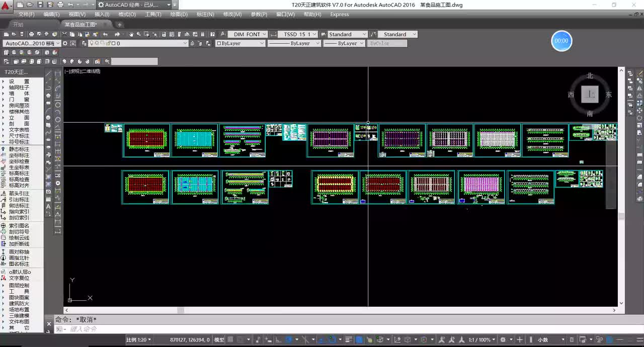Click the Undo arrow in quick access bar
This screenshot has width=644, height=347.
[x=70, y=5]
